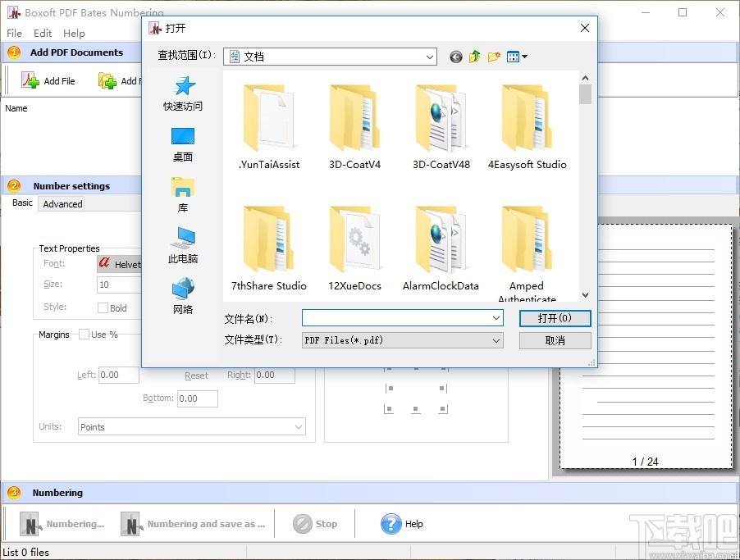740x560 pixels.
Task: Select Network (网络) in sidebar
Action: pos(183,296)
